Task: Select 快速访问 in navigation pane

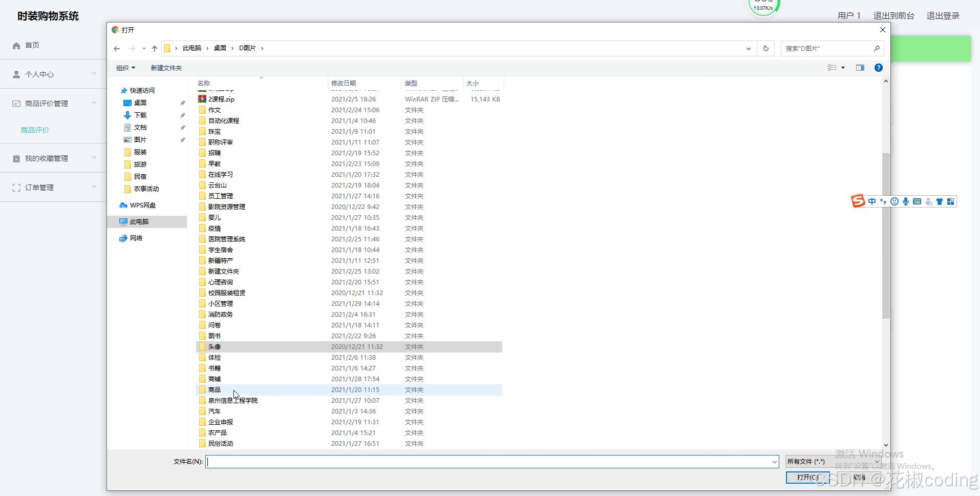Action: point(142,91)
